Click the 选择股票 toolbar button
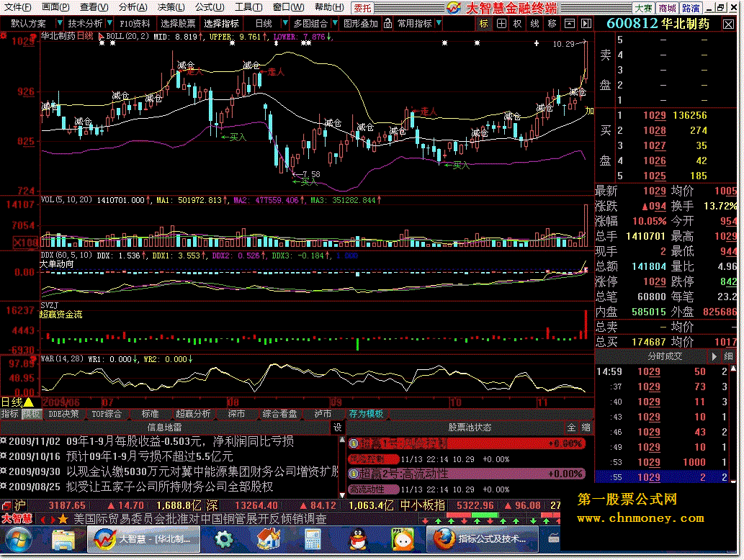Image resolution: width=744 pixels, height=560 pixels. pyautogui.click(x=178, y=24)
